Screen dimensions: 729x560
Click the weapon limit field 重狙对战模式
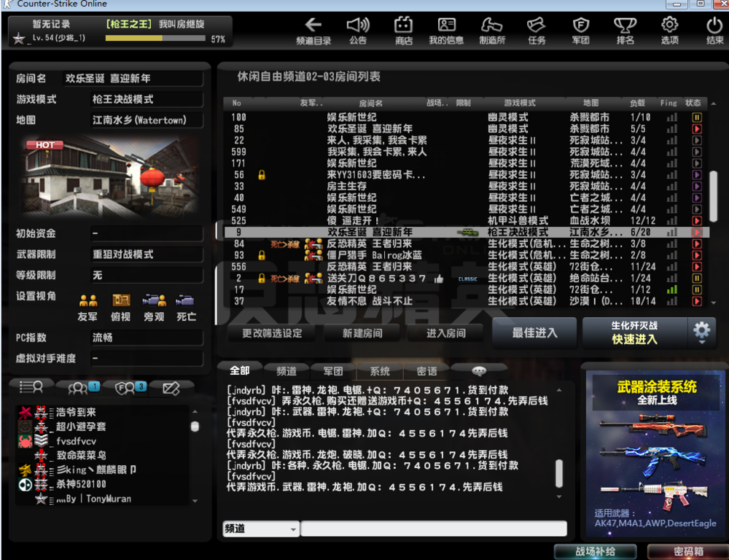pyautogui.click(x=147, y=254)
